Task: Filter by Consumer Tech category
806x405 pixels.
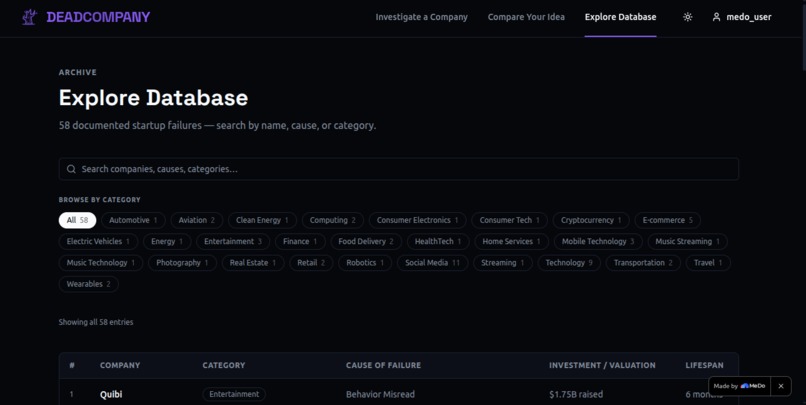Action: pyautogui.click(x=509, y=220)
